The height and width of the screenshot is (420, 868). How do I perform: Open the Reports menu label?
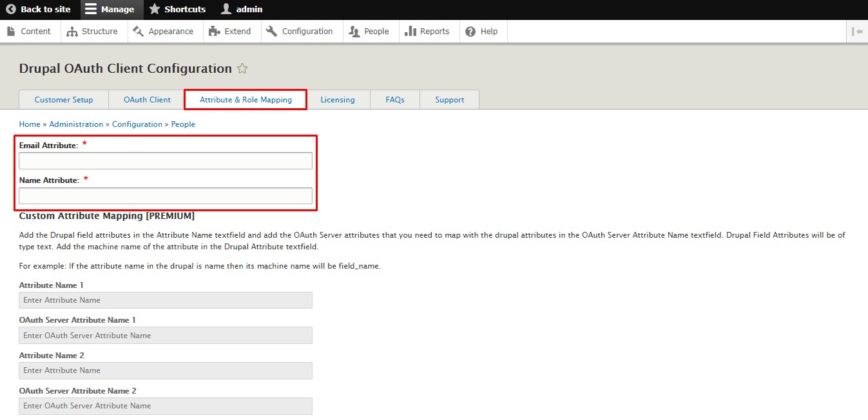(x=434, y=31)
